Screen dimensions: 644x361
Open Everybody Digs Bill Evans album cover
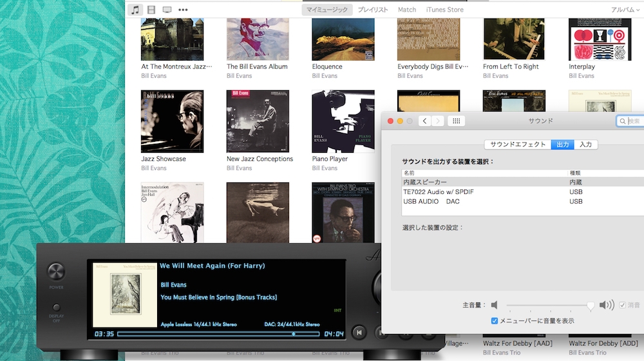tap(428, 39)
